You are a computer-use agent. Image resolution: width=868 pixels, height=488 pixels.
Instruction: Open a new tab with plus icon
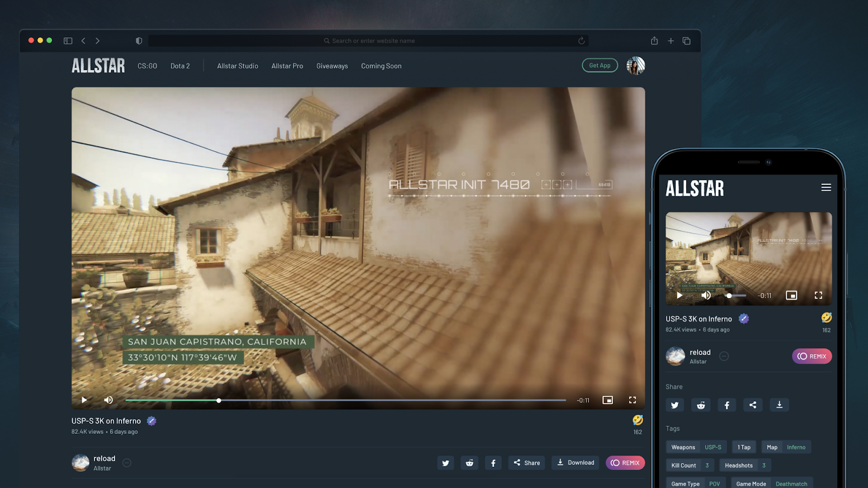pyautogui.click(x=671, y=41)
